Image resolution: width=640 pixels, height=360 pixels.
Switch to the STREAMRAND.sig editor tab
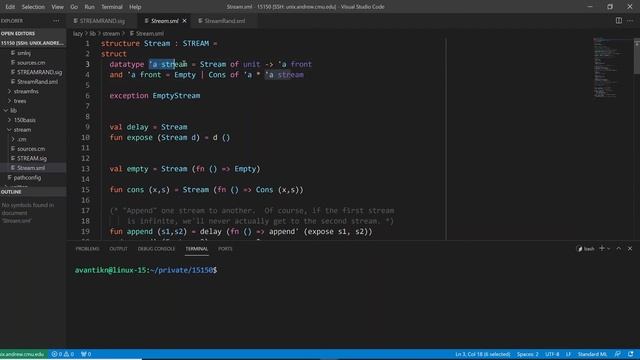(x=102, y=21)
